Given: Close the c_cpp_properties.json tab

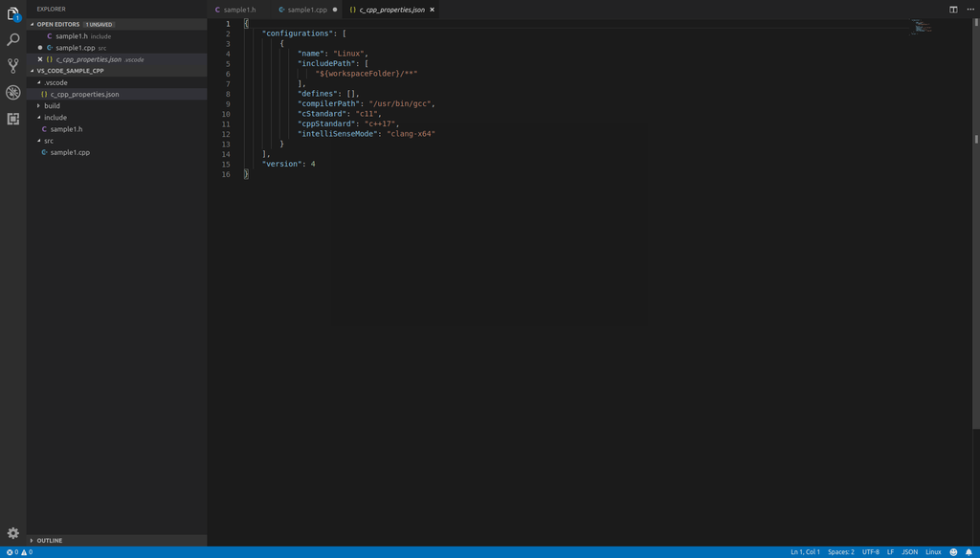Looking at the screenshot, I should pyautogui.click(x=432, y=10).
